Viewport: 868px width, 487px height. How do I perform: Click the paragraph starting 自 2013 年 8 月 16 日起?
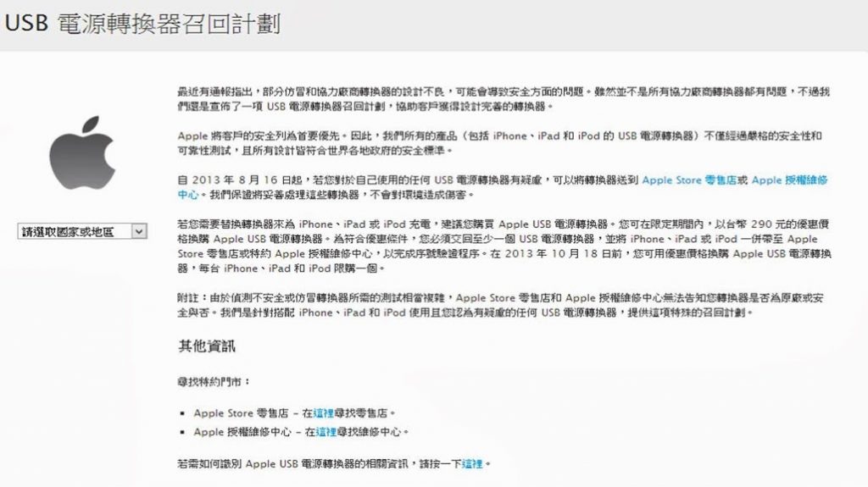pyautogui.click(x=503, y=187)
